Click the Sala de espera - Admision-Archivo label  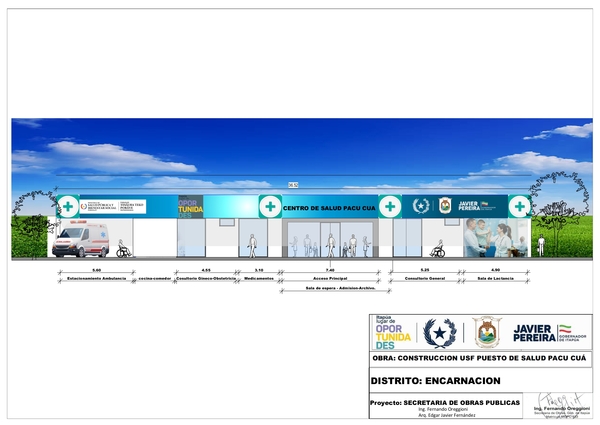coord(341,288)
